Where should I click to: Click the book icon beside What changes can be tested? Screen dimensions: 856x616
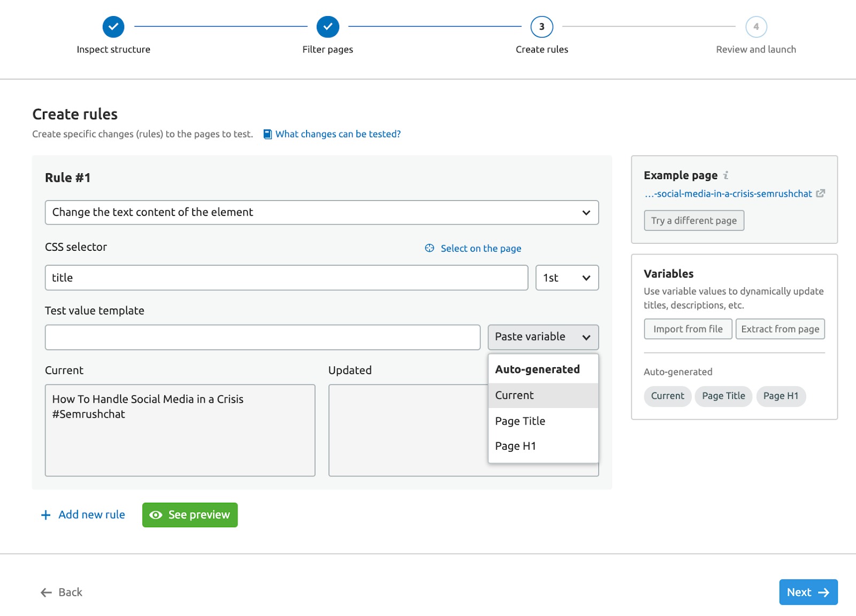[x=267, y=134]
